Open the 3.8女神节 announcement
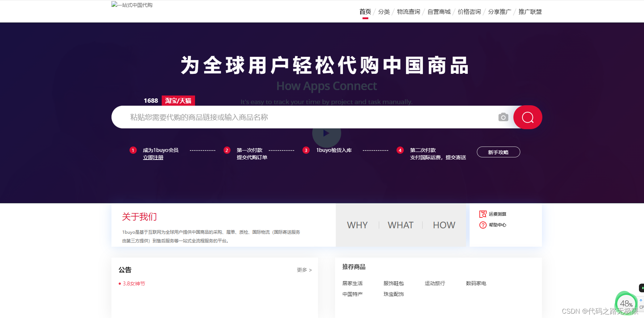Viewport: 644px width, 318px height. (x=134, y=284)
